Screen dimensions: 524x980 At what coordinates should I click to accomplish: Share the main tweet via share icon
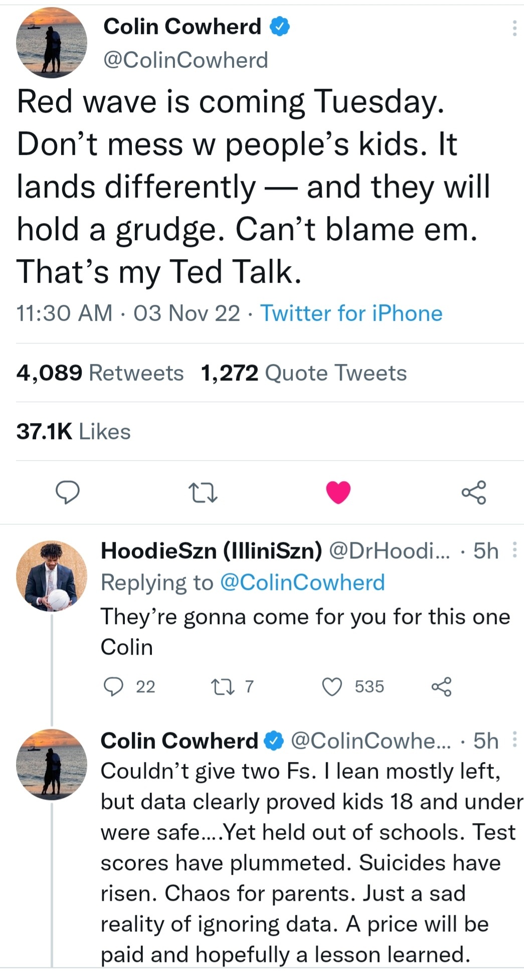[x=474, y=492]
